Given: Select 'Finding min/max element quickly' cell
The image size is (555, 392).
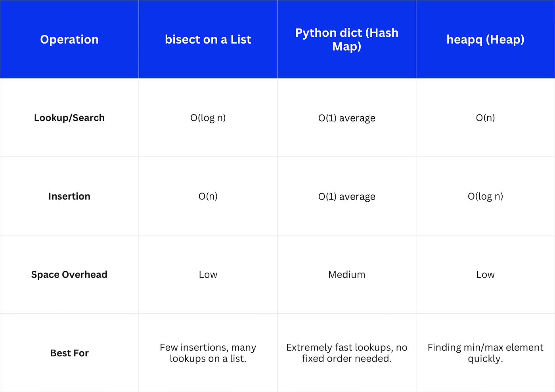Looking at the screenshot, I should click(x=486, y=353).
